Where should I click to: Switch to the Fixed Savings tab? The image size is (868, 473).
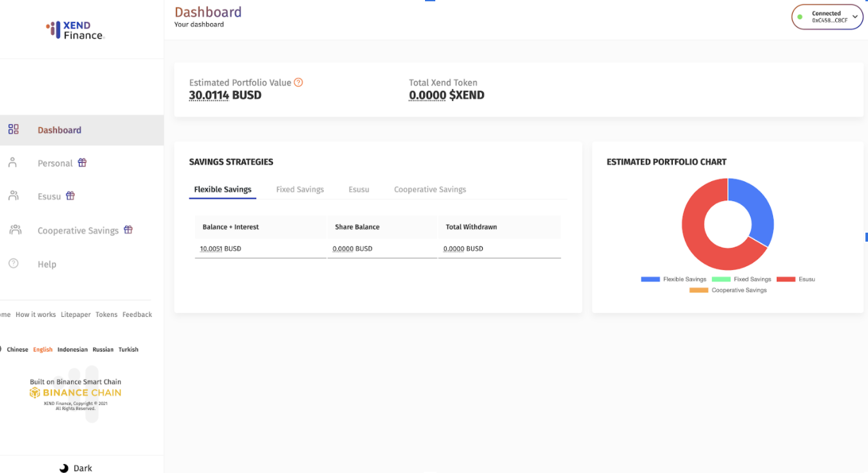pyautogui.click(x=300, y=190)
